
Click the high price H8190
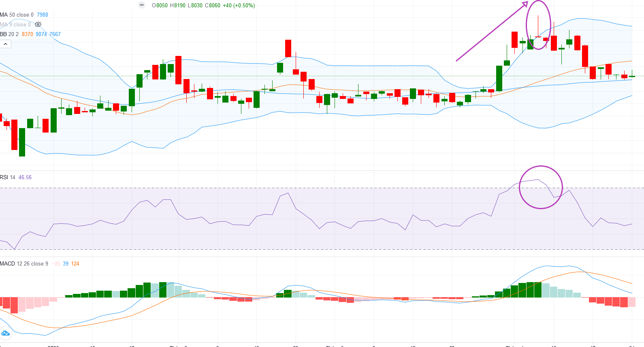coord(178,5)
